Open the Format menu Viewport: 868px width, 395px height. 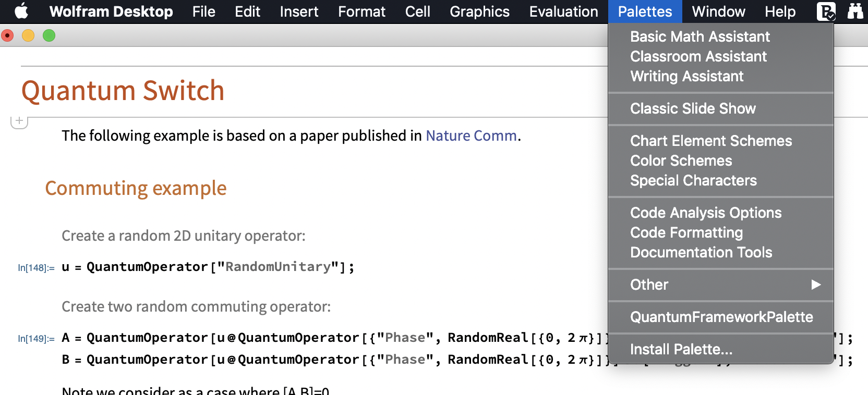[361, 11]
